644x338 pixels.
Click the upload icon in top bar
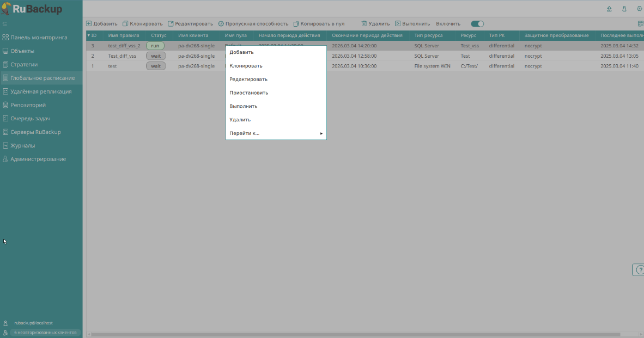click(x=609, y=9)
